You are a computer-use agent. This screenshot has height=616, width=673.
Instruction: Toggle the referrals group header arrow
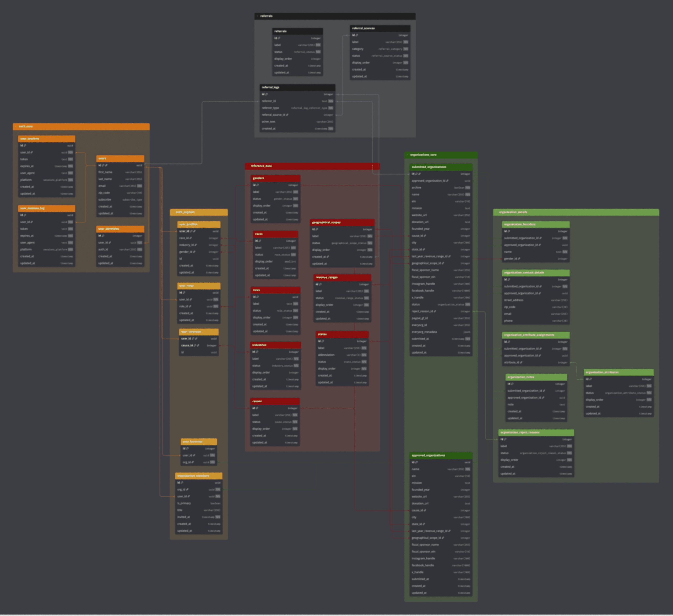click(x=257, y=16)
